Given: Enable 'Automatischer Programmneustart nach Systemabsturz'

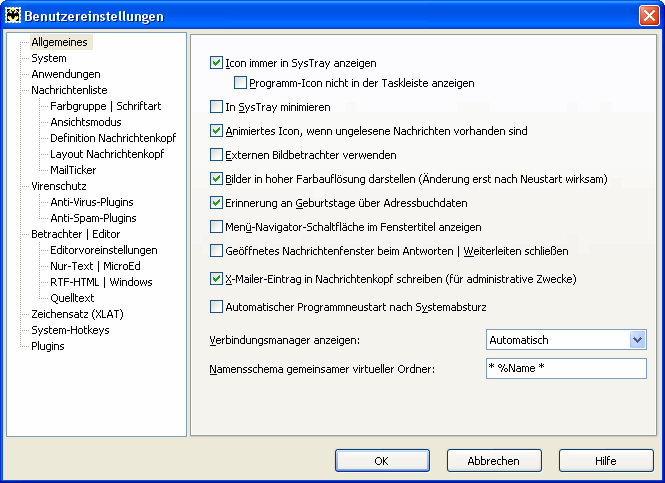Looking at the screenshot, I should click(x=216, y=307).
